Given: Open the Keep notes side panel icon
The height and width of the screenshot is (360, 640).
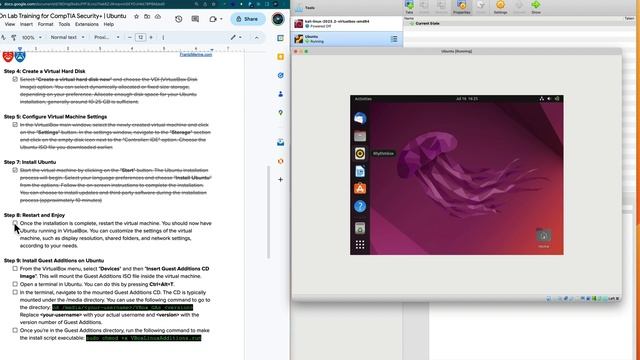Looking at the screenshot, I should click(280, 56).
